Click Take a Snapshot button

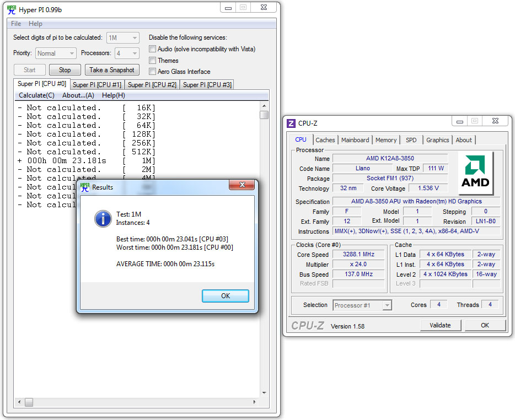(x=112, y=70)
